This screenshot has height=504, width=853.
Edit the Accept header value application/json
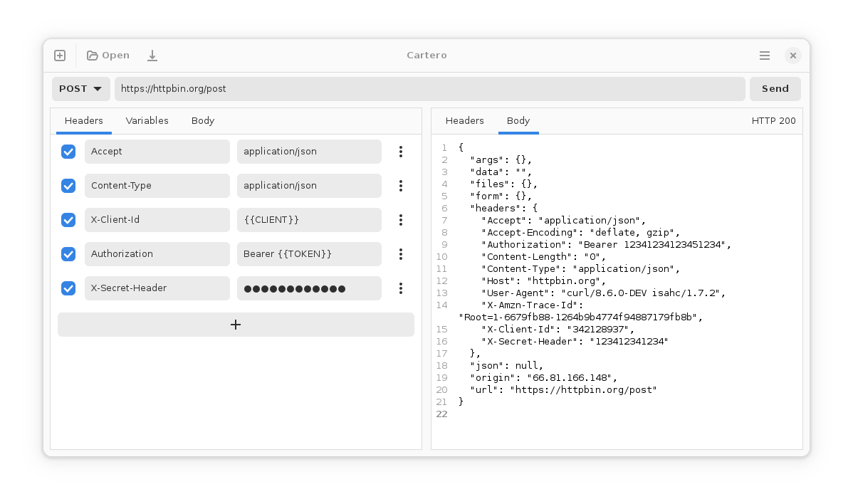coord(309,152)
